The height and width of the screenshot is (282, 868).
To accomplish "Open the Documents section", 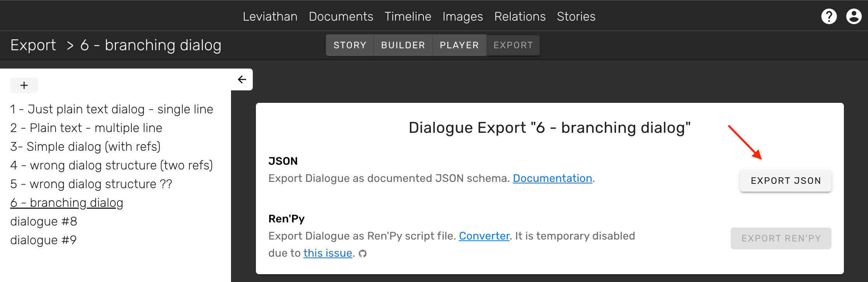I will tap(341, 16).
